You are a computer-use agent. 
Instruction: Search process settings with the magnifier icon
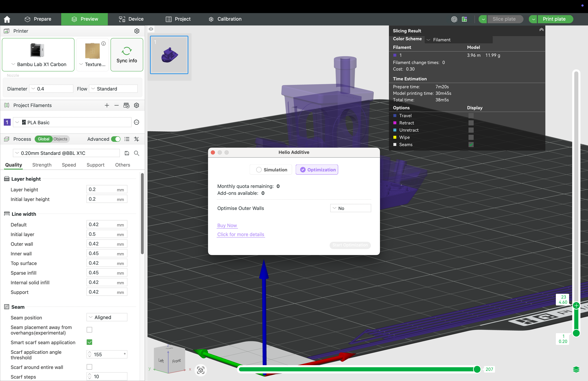136,153
